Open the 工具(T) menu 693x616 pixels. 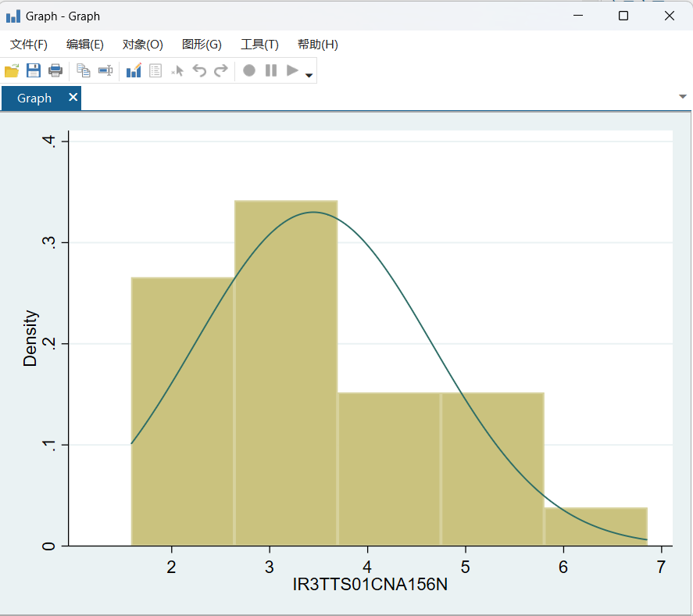pos(259,45)
